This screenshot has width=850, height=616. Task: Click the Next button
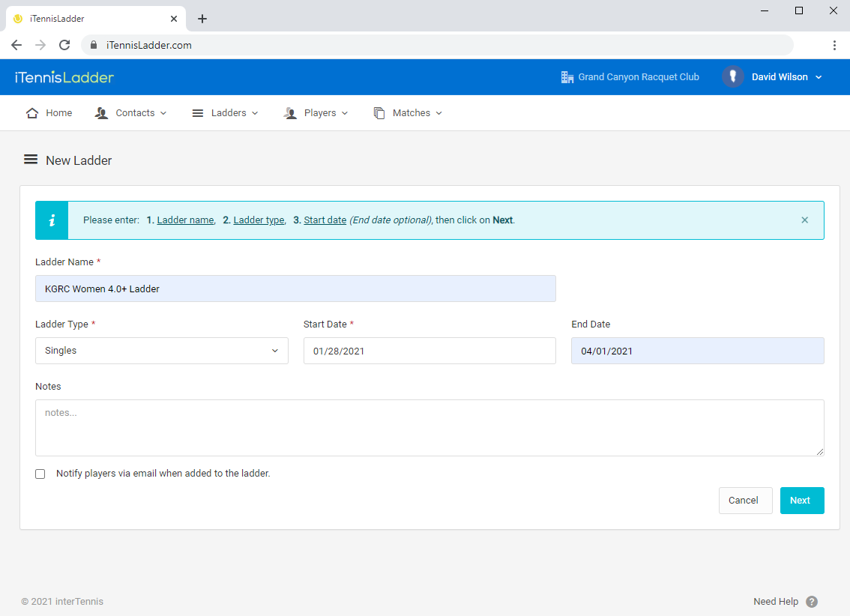[x=801, y=501]
